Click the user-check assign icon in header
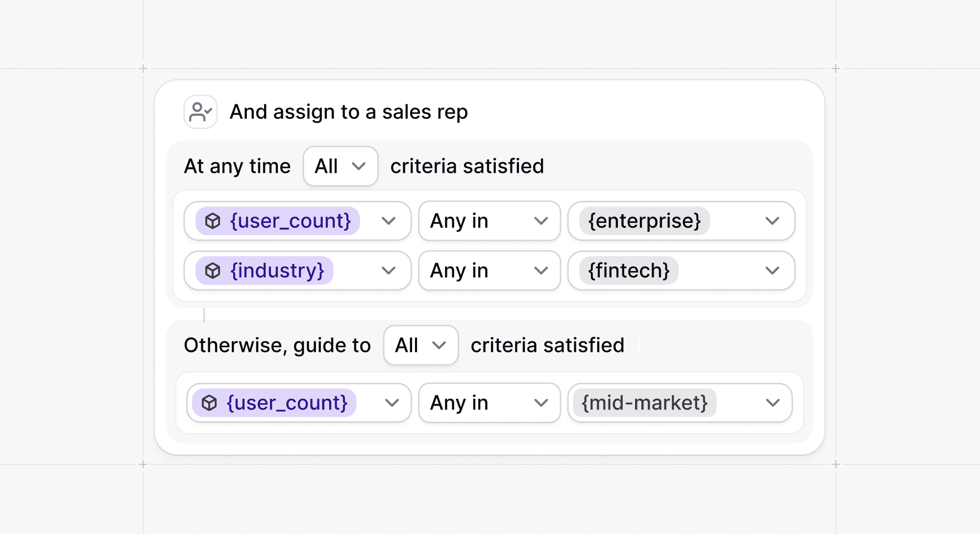This screenshot has height=534, width=980. click(200, 112)
